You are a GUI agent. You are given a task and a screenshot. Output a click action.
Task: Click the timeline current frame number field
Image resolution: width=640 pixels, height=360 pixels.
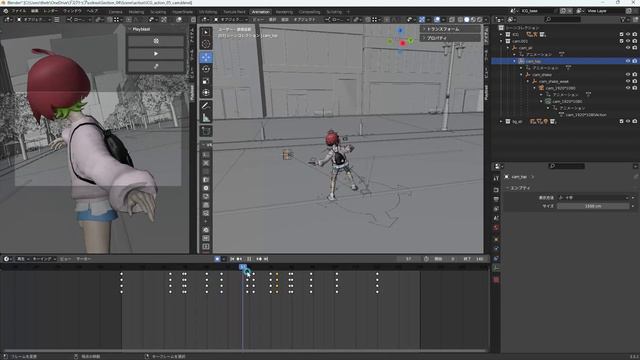409,259
